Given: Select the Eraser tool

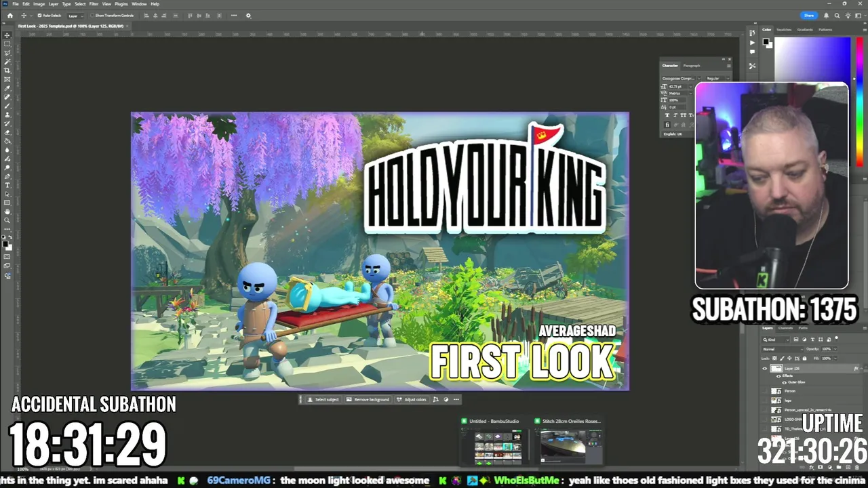Looking at the screenshot, I should 7,132.
